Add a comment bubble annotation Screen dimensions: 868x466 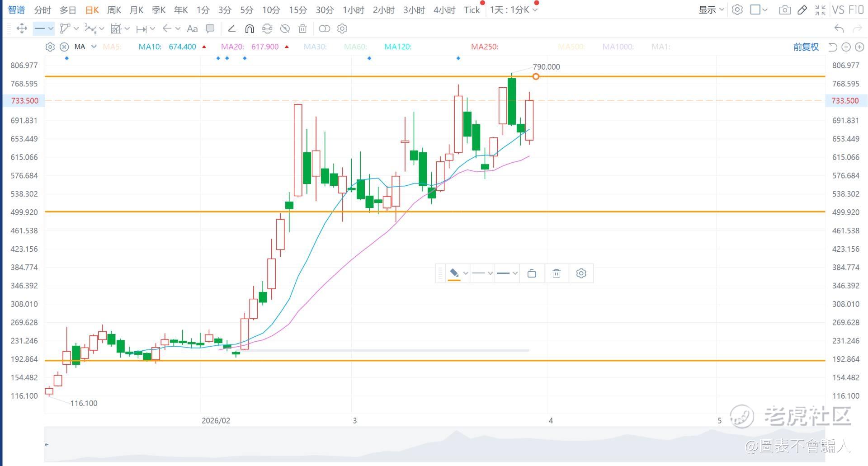point(210,28)
